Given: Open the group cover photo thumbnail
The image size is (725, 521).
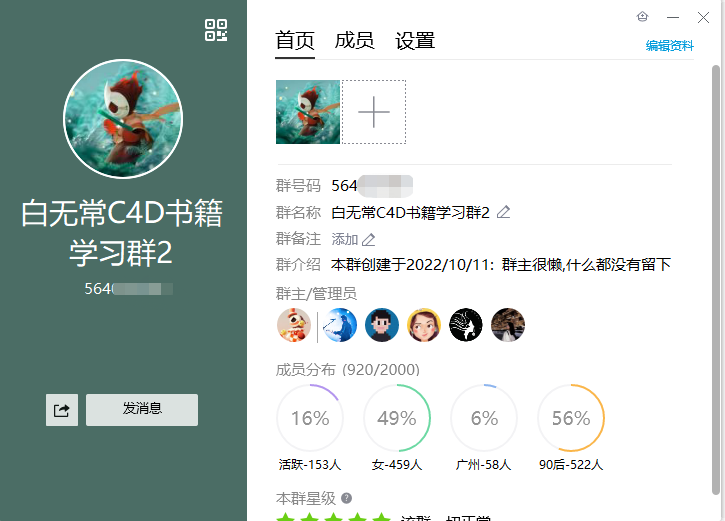Looking at the screenshot, I should (308, 112).
